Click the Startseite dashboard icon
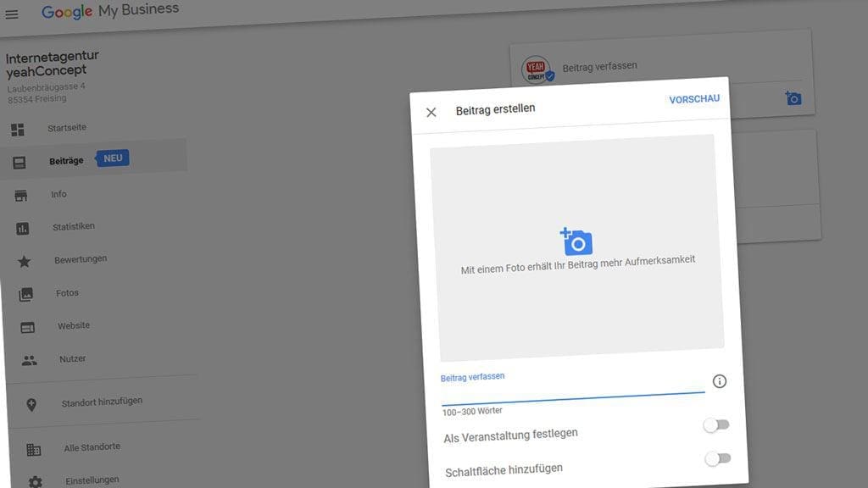 point(18,130)
